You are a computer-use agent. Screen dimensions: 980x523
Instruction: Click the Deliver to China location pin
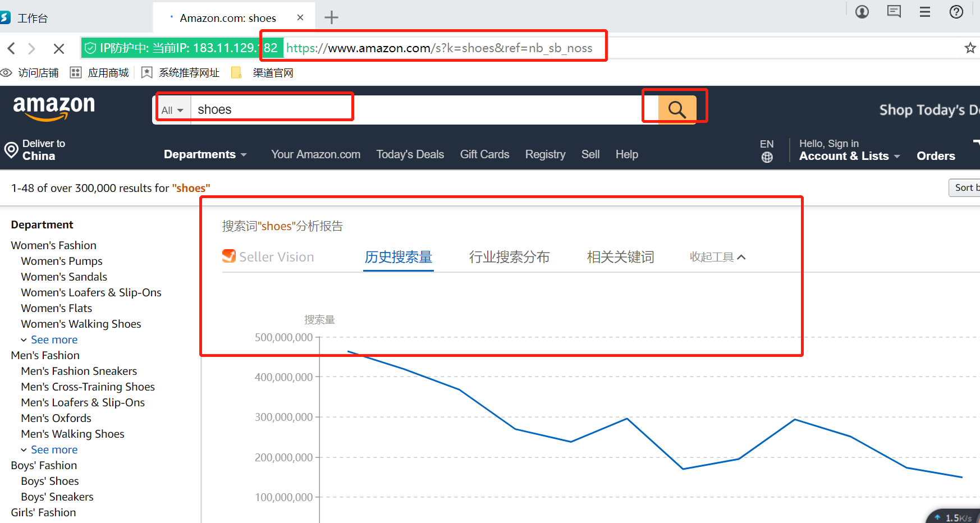11,150
